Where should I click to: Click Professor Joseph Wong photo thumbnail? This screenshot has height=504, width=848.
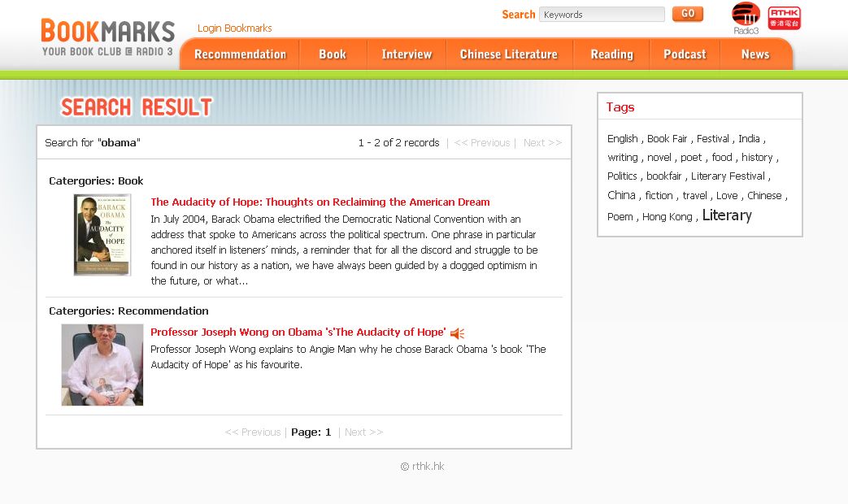pos(102,365)
